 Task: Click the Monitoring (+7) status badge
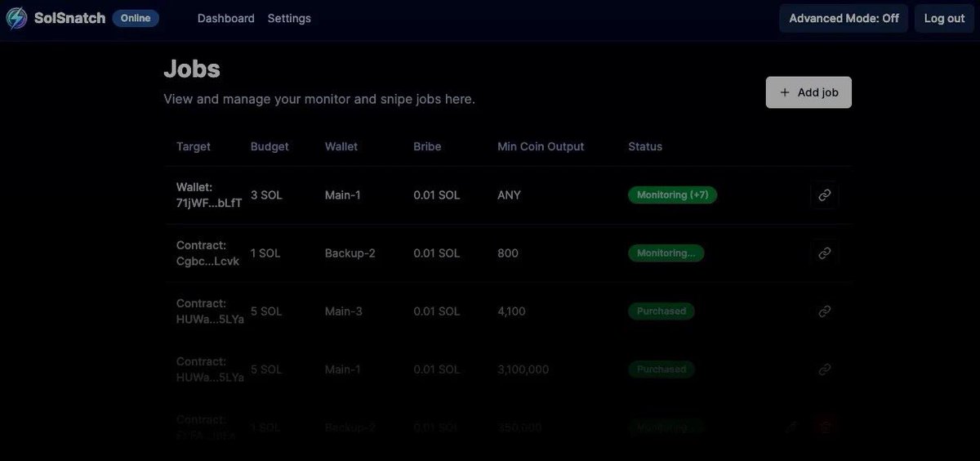(672, 195)
